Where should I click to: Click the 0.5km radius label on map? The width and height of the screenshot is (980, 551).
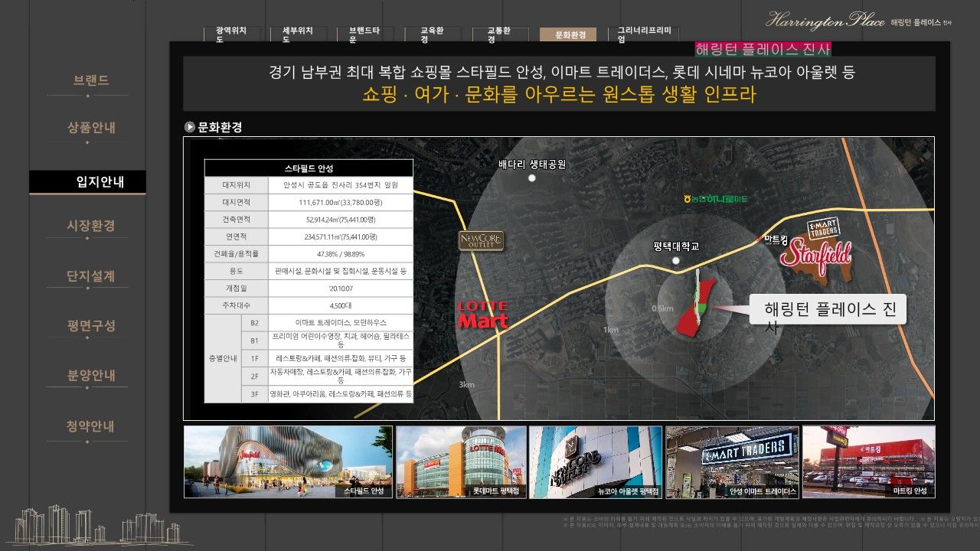[x=662, y=308]
